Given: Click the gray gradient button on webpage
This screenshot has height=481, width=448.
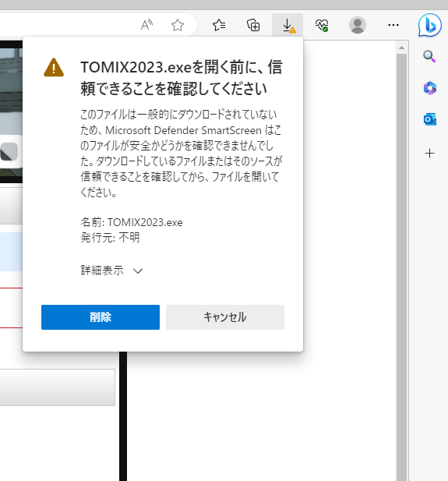Looking at the screenshot, I should pyautogui.click(x=58, y=387).
